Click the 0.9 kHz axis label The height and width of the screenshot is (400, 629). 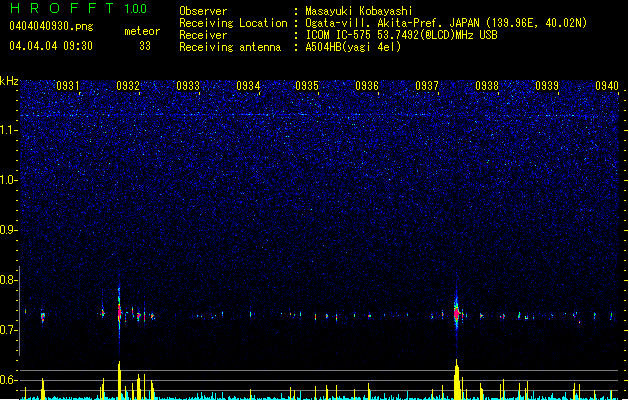(9, 230)
